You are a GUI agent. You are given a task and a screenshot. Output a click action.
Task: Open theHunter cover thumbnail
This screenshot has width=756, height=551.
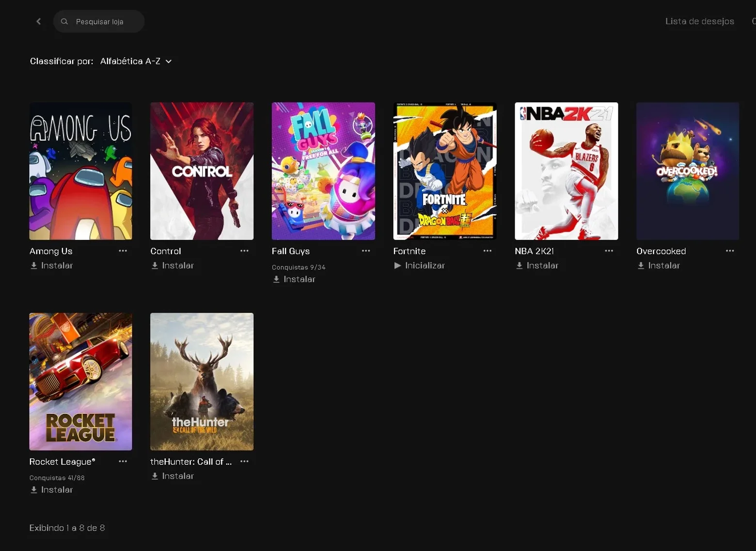tap(202, 381)
